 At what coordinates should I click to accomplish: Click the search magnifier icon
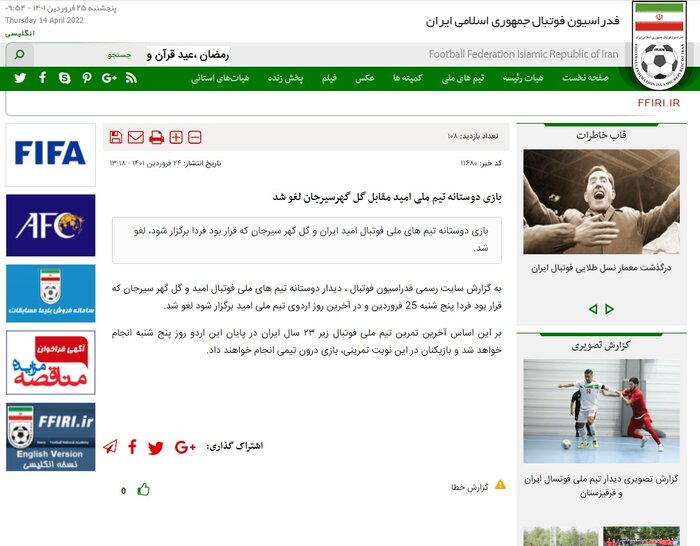coord(20,54)
